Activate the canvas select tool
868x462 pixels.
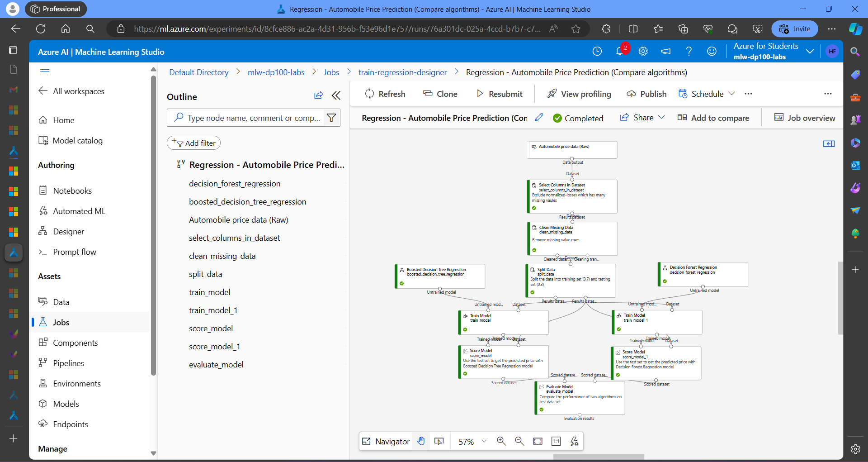click(439, 441)
